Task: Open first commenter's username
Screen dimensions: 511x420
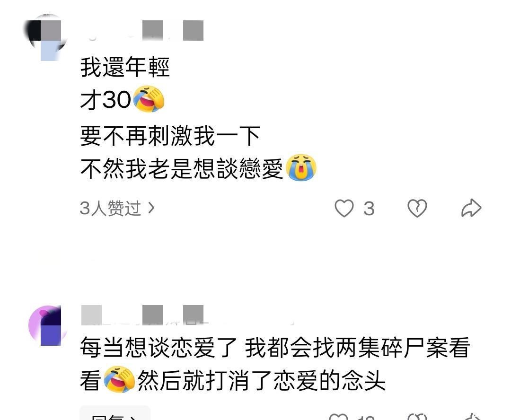Action: [x=142, y=31]
